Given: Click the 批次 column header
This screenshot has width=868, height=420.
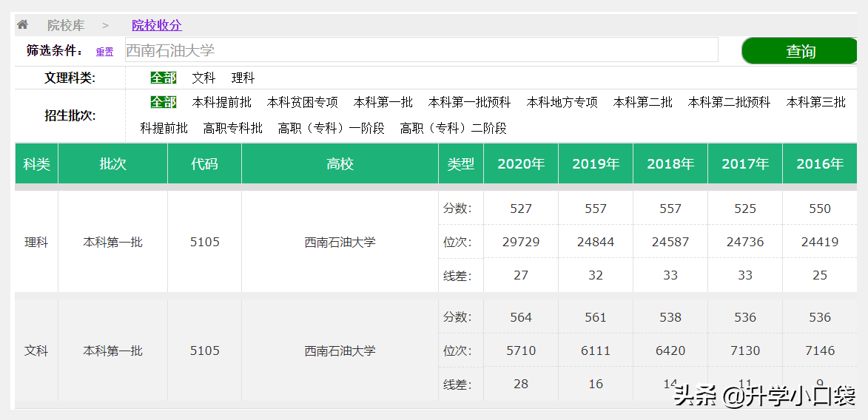Looking at the screenshot, I should (x=113, y=164).
